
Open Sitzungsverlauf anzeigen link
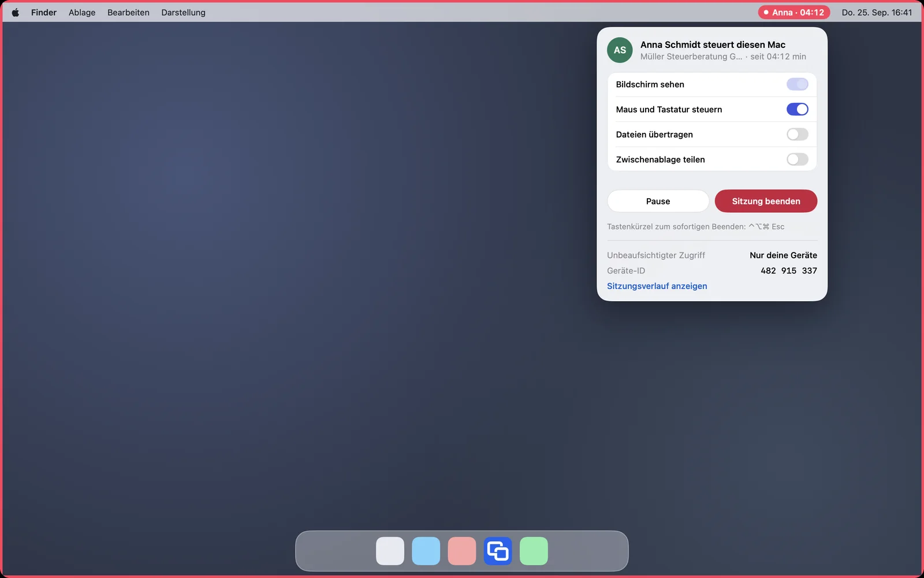pyautogui.click(x=657, y=286)
